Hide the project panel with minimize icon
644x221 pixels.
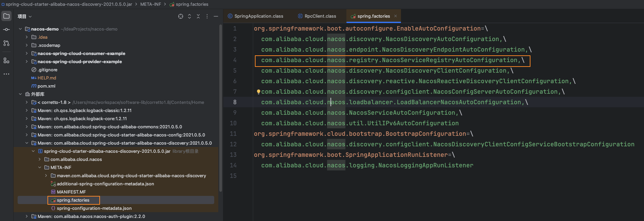click(x=216, y=16)
